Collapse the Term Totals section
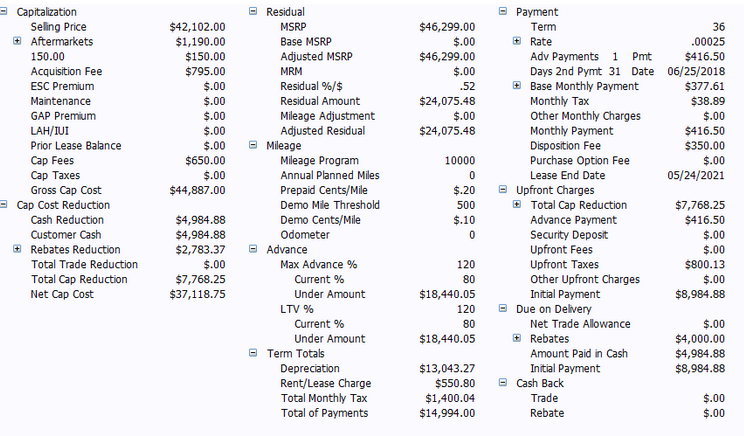The width and height of the screenshot is (744, 436). point(253,353)
